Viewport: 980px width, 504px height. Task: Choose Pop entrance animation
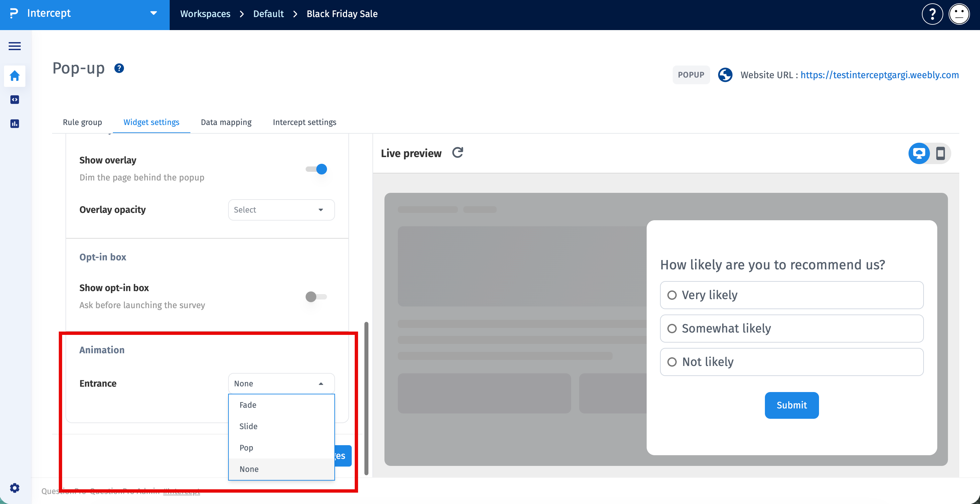coord(281,448)
